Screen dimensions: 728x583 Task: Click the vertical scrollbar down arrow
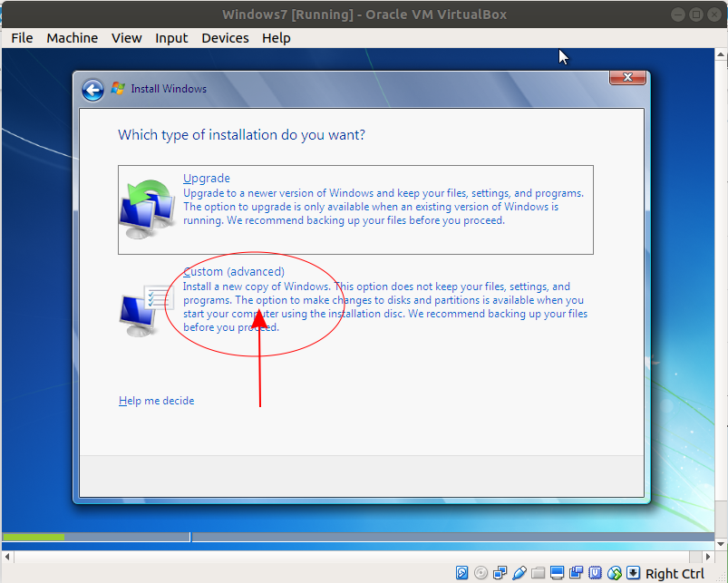point(721,544)
